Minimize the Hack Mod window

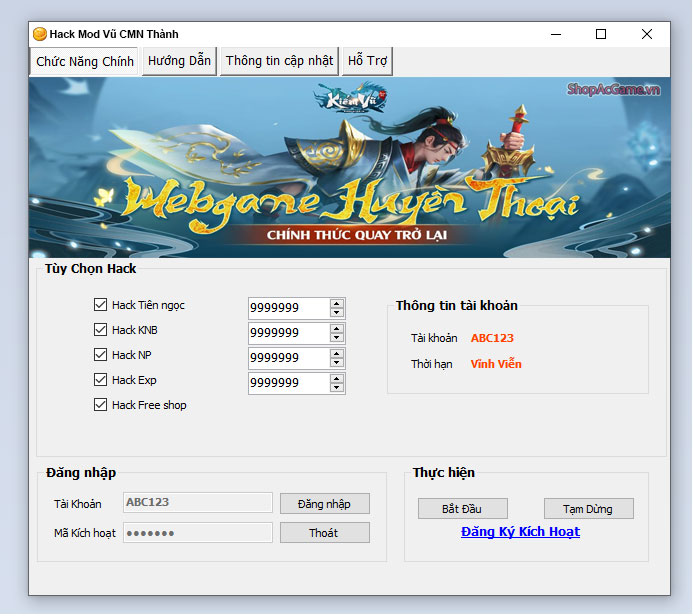556,34
